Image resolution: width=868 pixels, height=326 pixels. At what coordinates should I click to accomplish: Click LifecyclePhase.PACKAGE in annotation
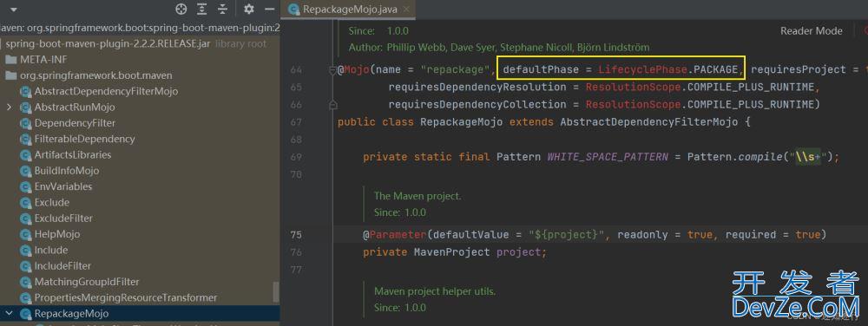668,69
